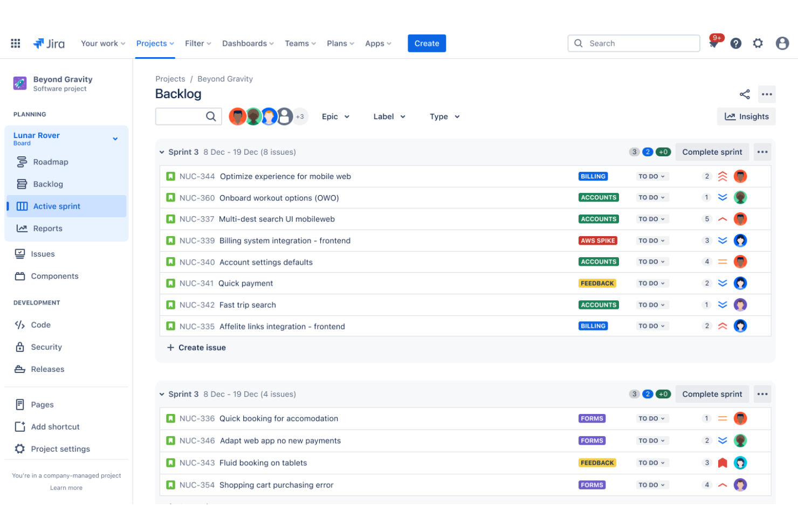Screen dimensions: 798x532
Task: Open the Dashboards menu
Action: pos(248,44)
